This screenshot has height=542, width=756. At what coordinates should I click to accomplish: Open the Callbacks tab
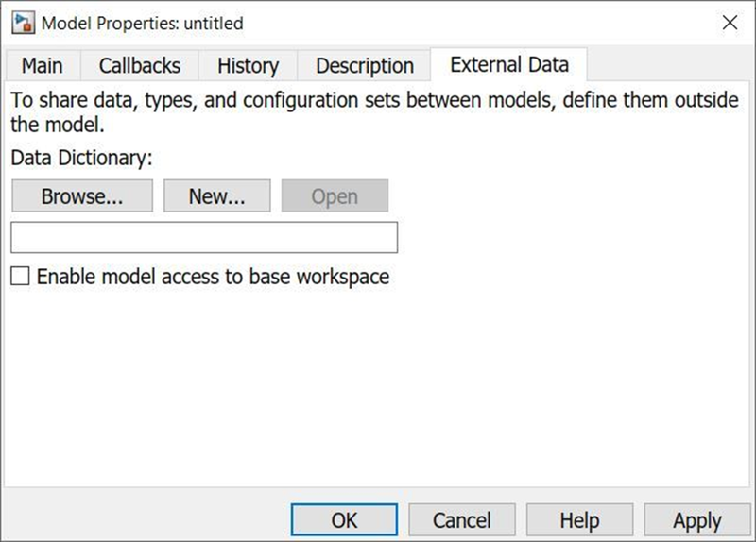140,65
